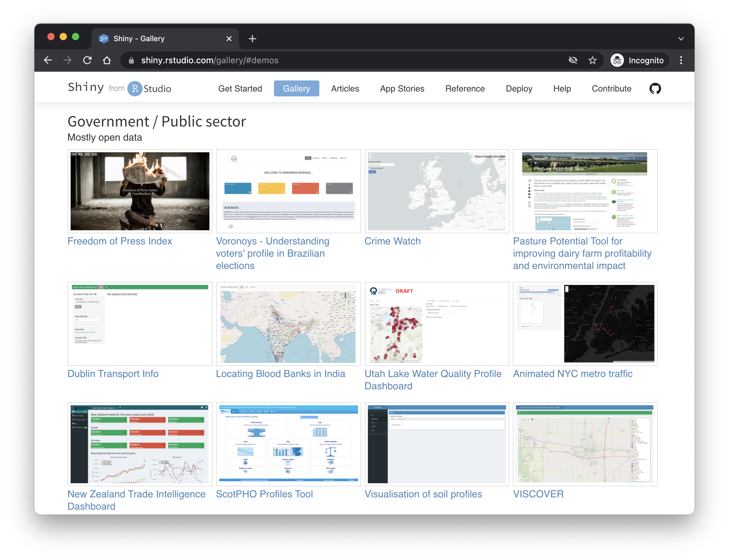Image resolution: width=729 pixels, height=560 pixels.
Task: Open the Articles menu item
Action: [x=345, y=89]
